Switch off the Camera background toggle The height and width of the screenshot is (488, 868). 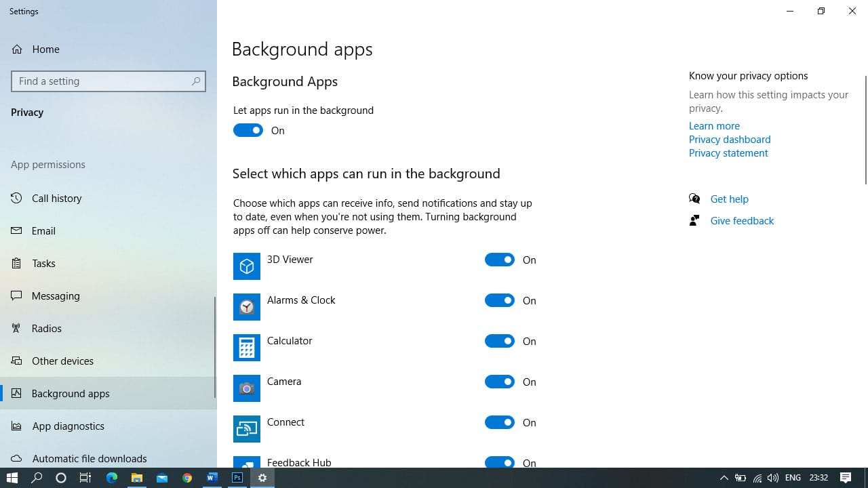[500, 382]
